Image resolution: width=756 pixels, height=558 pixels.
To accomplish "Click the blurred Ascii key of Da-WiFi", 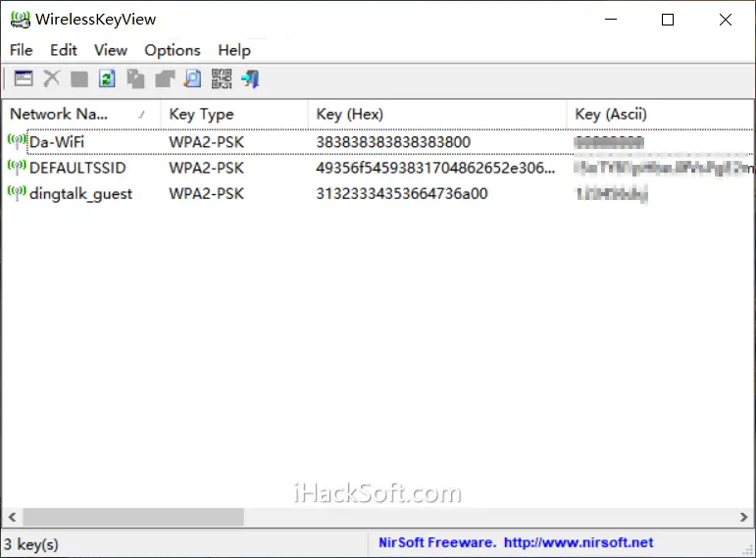I will coord(610,142).
